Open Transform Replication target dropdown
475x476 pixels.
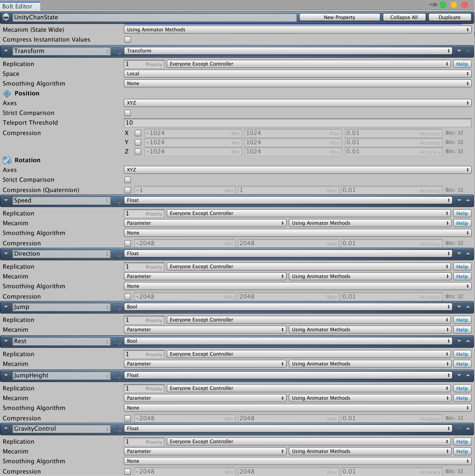tap(309, 64)
